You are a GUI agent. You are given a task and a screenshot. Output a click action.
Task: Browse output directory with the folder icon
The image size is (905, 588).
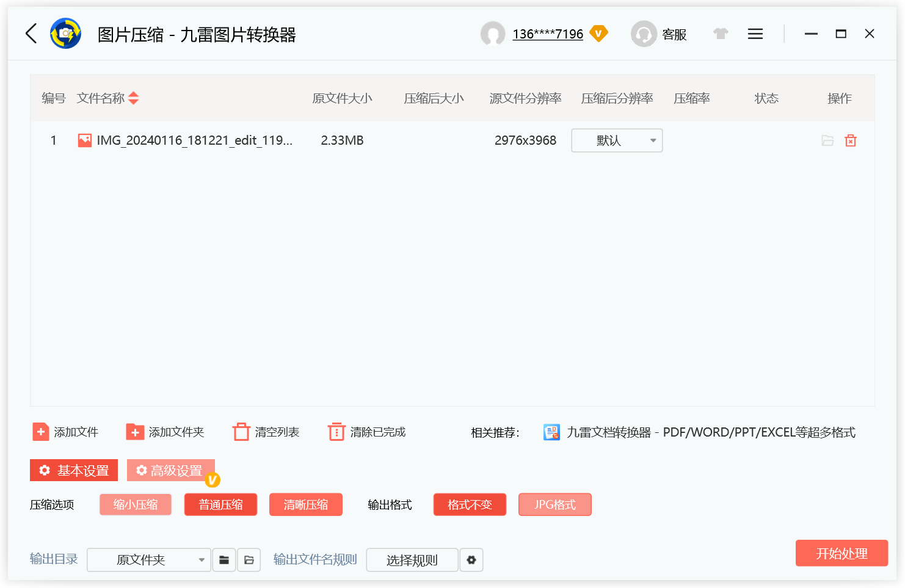point(224,559)
